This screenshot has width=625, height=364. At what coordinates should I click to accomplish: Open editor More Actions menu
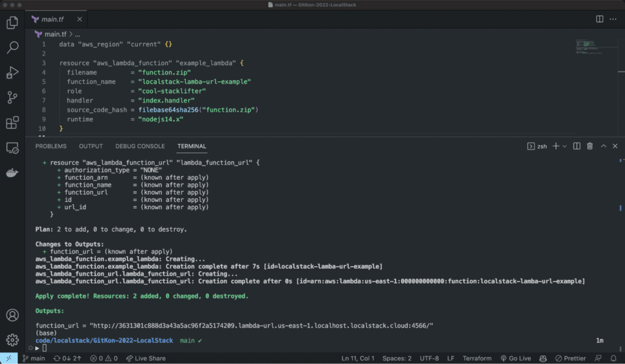tap(613, 19)
